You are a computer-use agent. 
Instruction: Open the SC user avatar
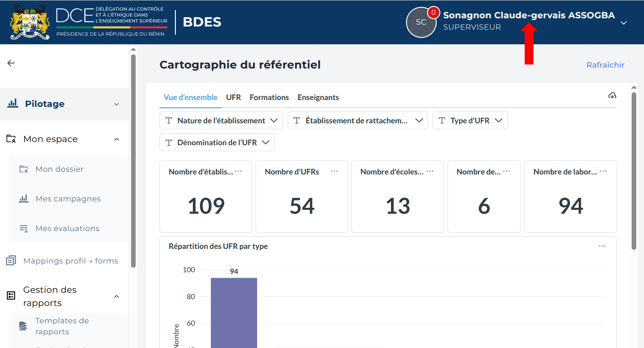click(421, 22)
